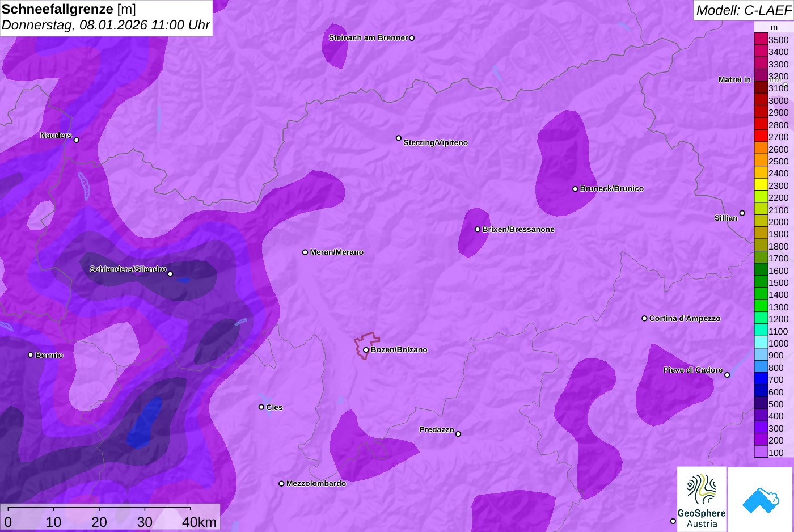
Task: Click the Bozen/Bolzano text label
Action: pos(399,349)
